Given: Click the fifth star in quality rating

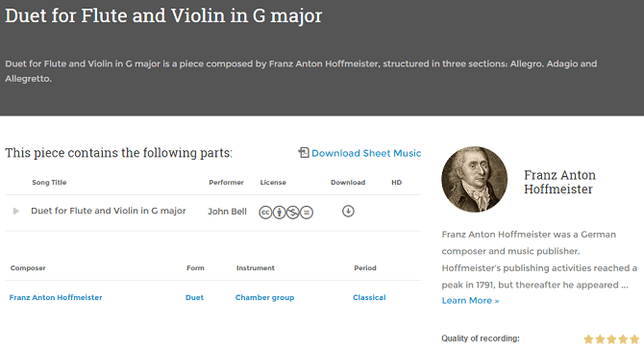Looking at the screenshot, I should point(634,339).
